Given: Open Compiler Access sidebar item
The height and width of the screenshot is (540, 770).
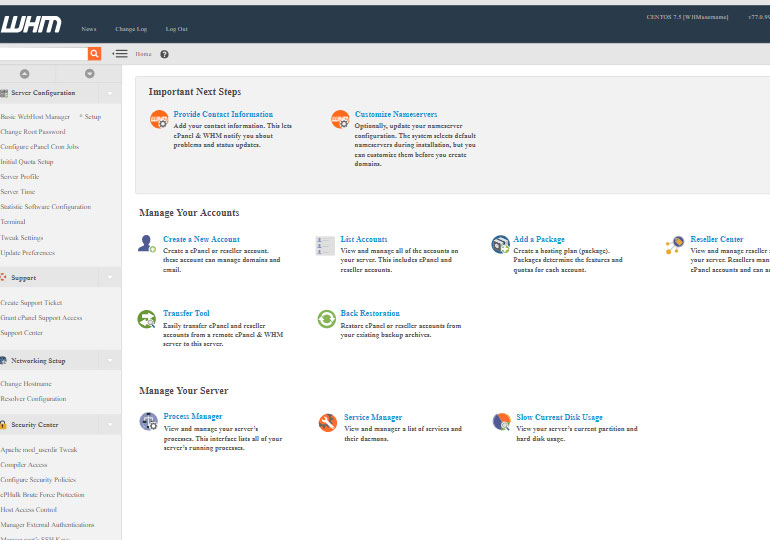Looking at the screenshot, I should (x=24, y=465).
